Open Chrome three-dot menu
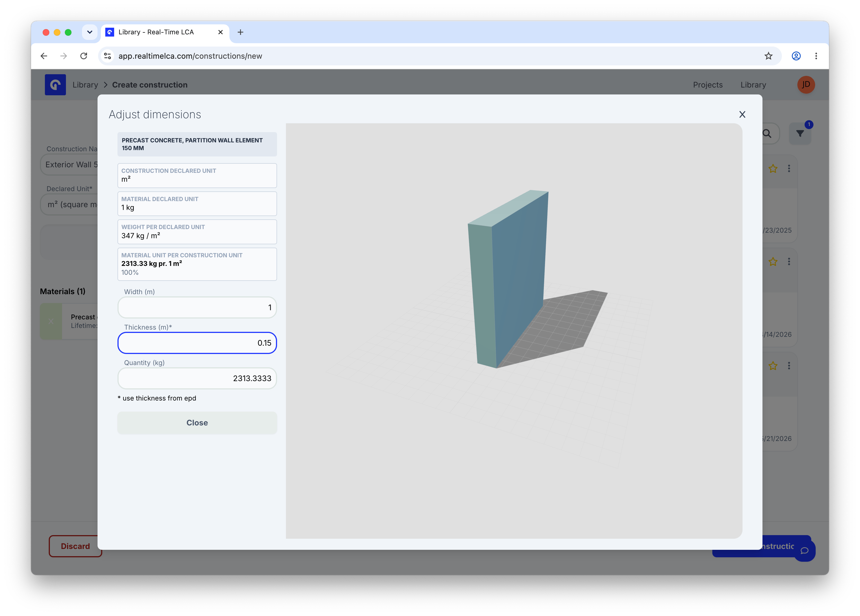 click(816, 56)
